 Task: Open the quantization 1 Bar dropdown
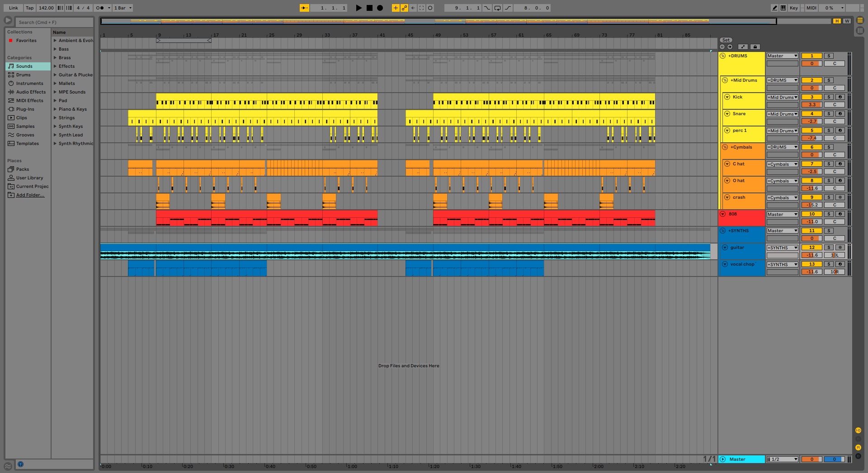(x=123, y=8)
